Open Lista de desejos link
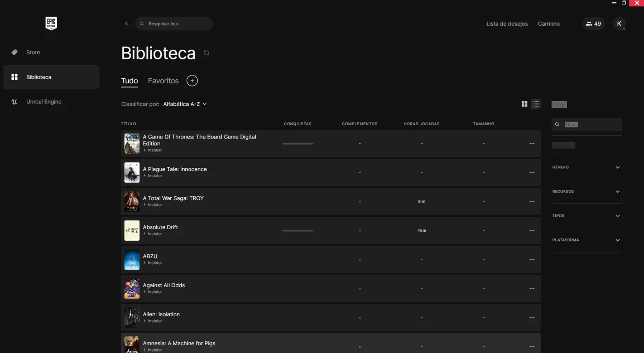Screen dimensions: 644x353 pos(507,24)
